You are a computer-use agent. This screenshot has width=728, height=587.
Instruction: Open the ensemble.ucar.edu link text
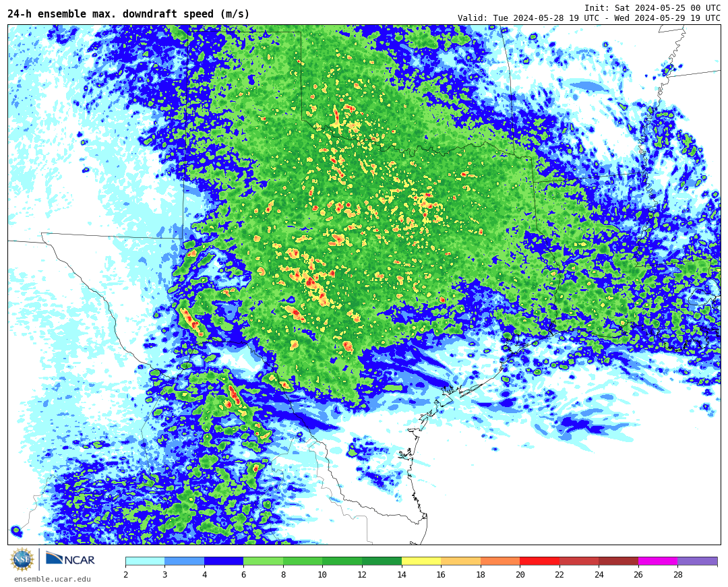click(53, 579)
